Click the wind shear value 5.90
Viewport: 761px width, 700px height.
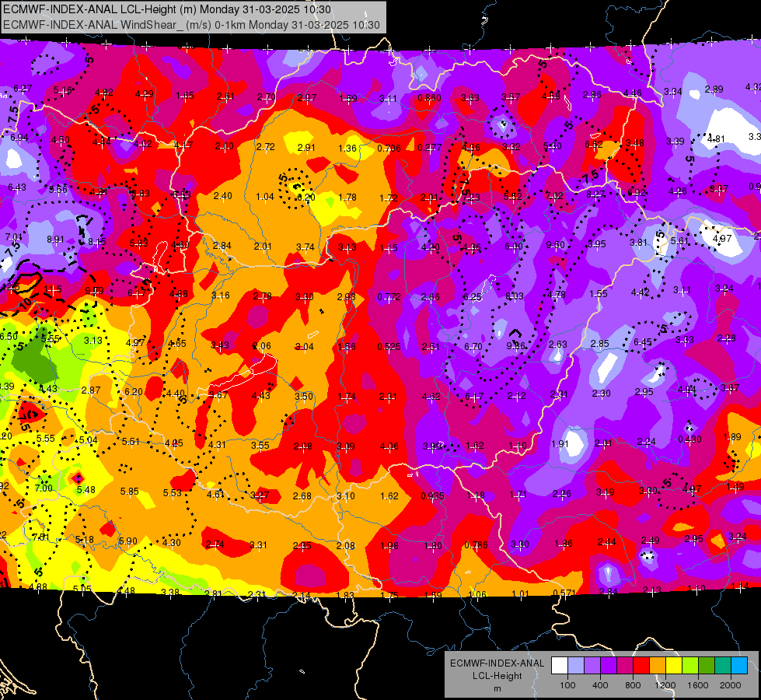tap(127, 541)
